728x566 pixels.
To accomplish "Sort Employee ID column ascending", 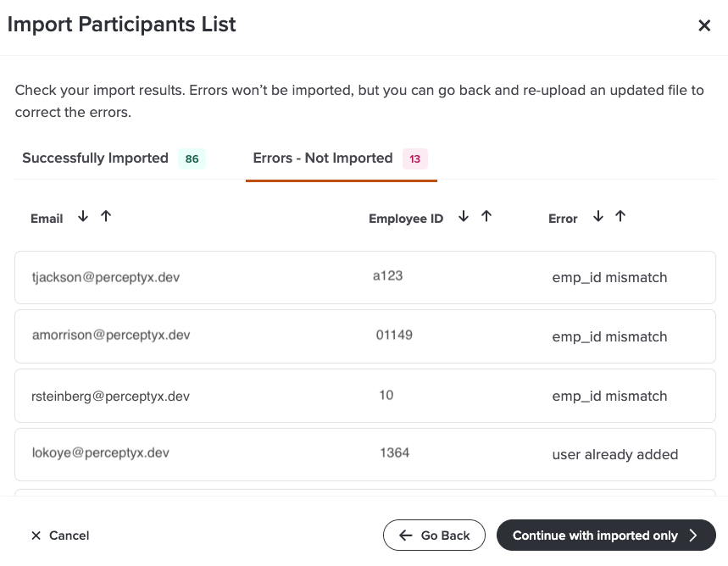I will [486, 217].
